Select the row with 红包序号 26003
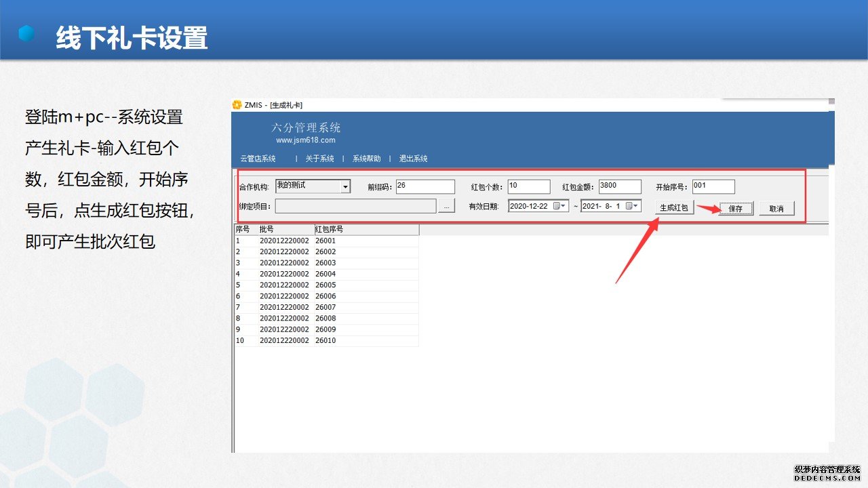 pos(326,263)
